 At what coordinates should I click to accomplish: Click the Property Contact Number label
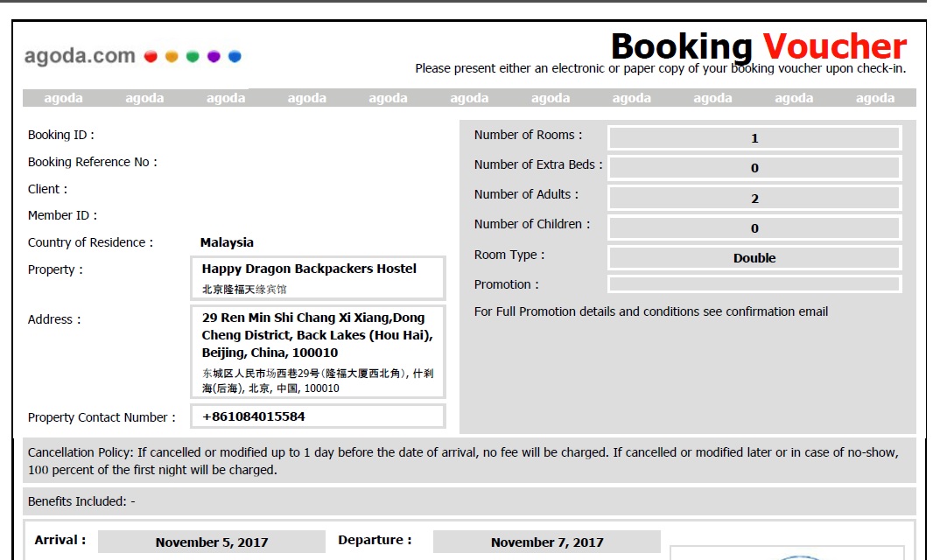coord(102,417)
